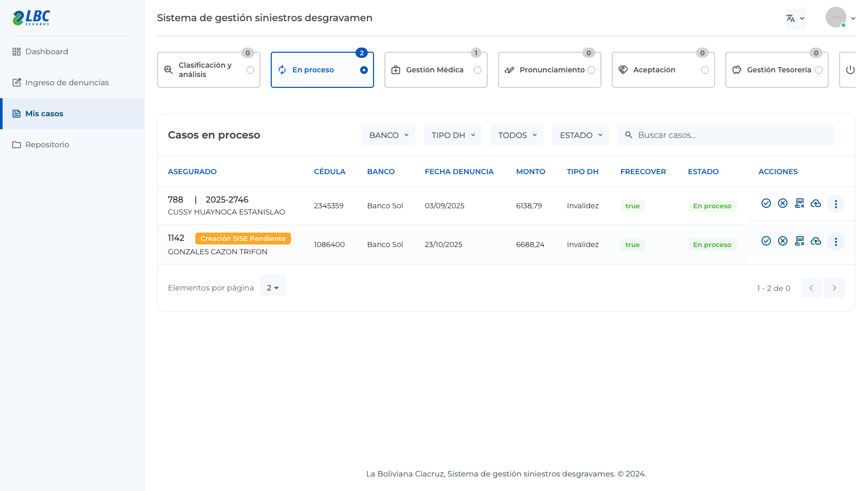Click the En proceso status badge for case 788
The width and height of the screenshot is (868, 491).
712,206
